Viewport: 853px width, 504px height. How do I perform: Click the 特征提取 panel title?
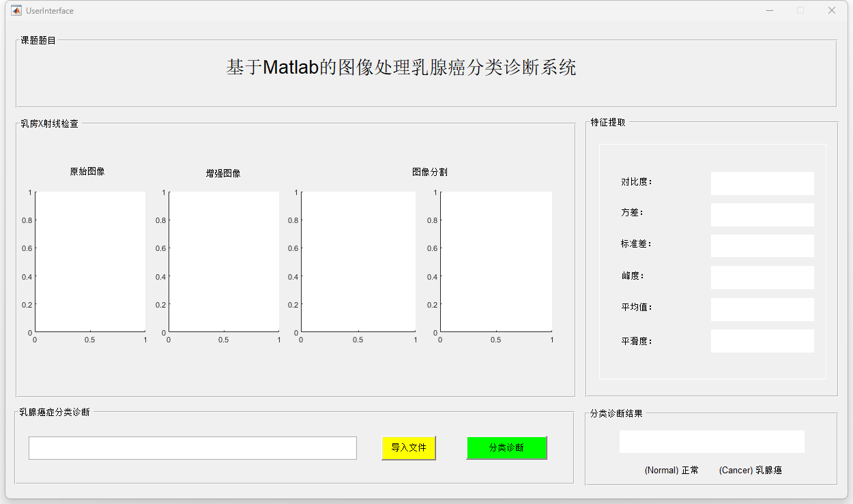point(608,123)
